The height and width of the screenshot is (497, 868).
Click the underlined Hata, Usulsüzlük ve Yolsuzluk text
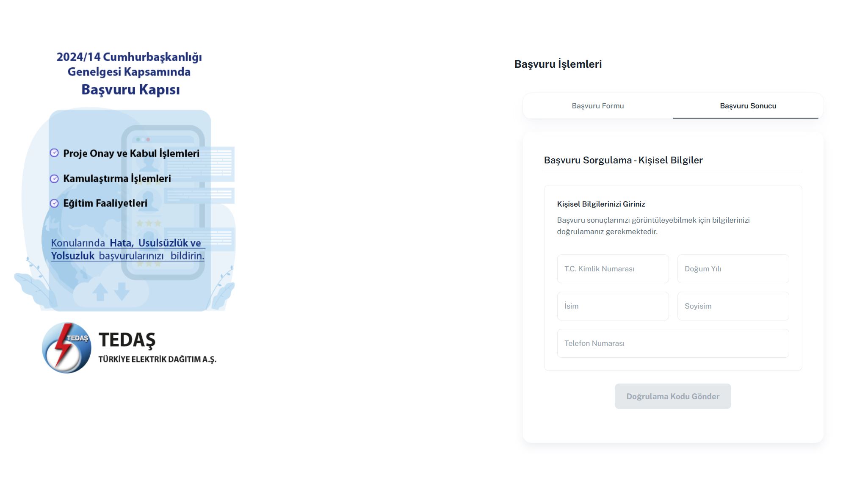(x=127, y=249)
